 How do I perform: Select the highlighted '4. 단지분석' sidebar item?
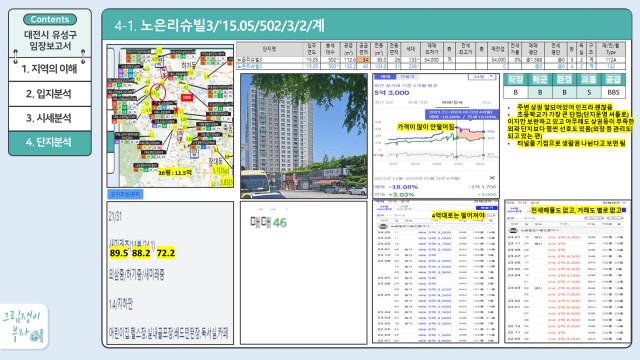tap(50, 142)
